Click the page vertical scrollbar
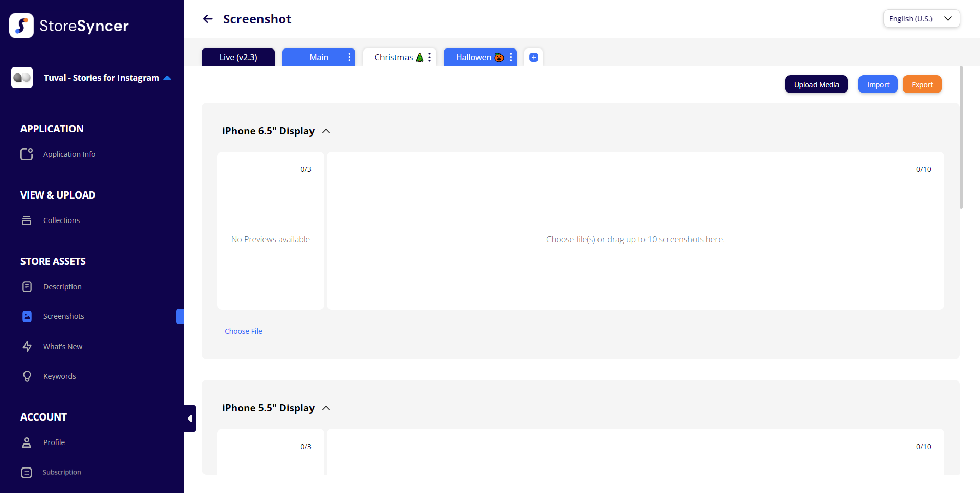This screenshot has height=493, width=980. click(x=961, y=138)
